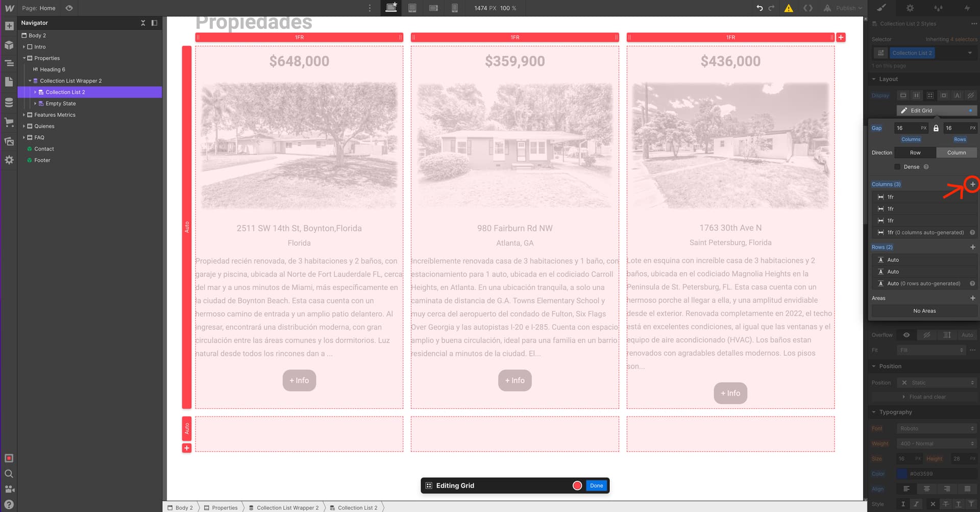Open the Style brush tab
This screenshot has width=980, height=512.
tap(881, 8)
